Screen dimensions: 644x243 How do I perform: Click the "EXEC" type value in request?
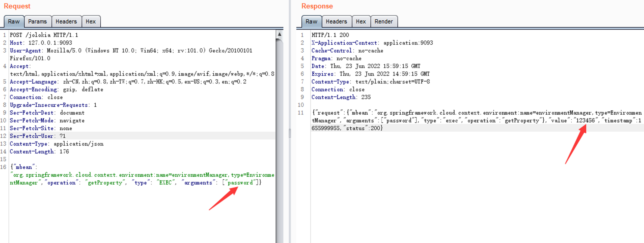pos(165,183)
